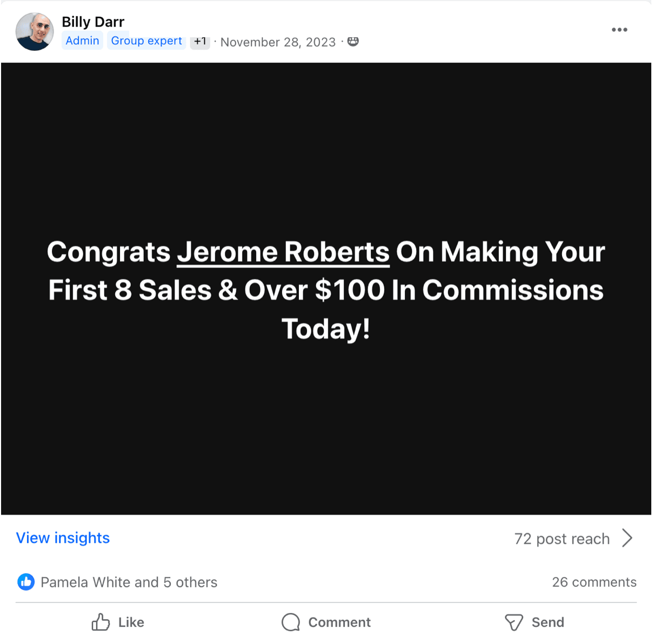This screenshot has width=654, height=644.
Task: Click the Comment speech bubble icon
Action: (290, 622)
